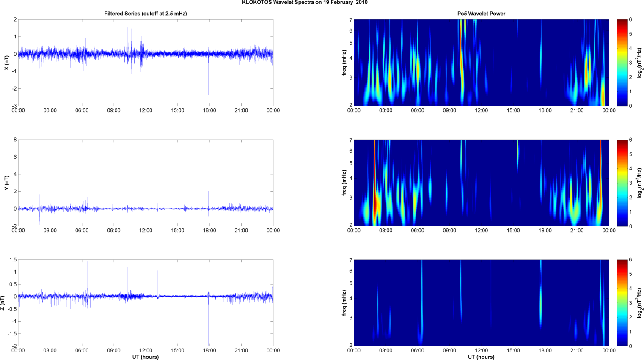Click the 4 mHz tick on Y wavelet axis
This screenshot has height=360, width=644.
[351, 179]
